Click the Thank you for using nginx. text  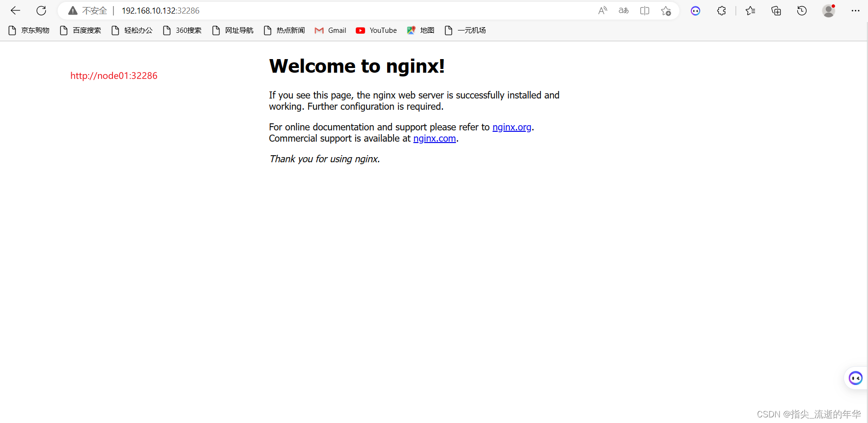click(324, 159)
